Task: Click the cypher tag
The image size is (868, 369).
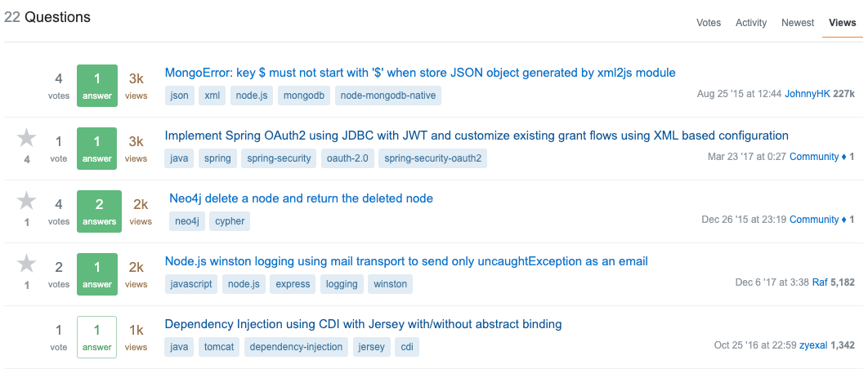Action: [230, 221]
